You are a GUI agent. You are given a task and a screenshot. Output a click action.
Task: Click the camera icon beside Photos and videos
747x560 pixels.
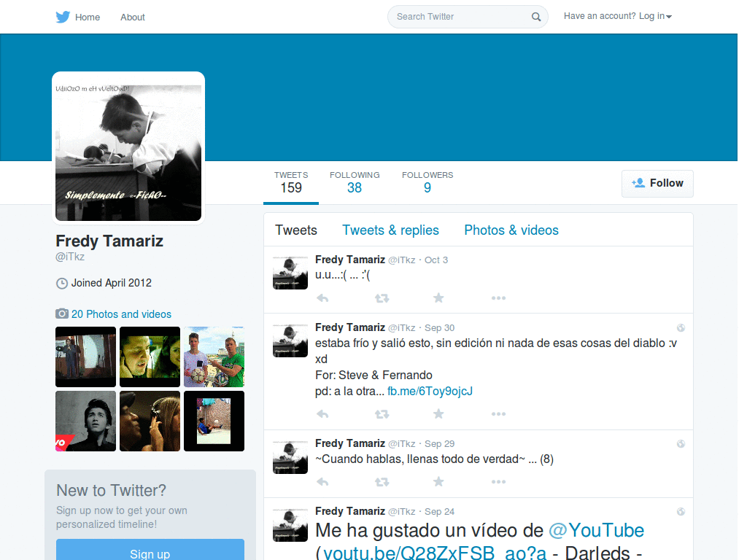(x=61, y=314)
